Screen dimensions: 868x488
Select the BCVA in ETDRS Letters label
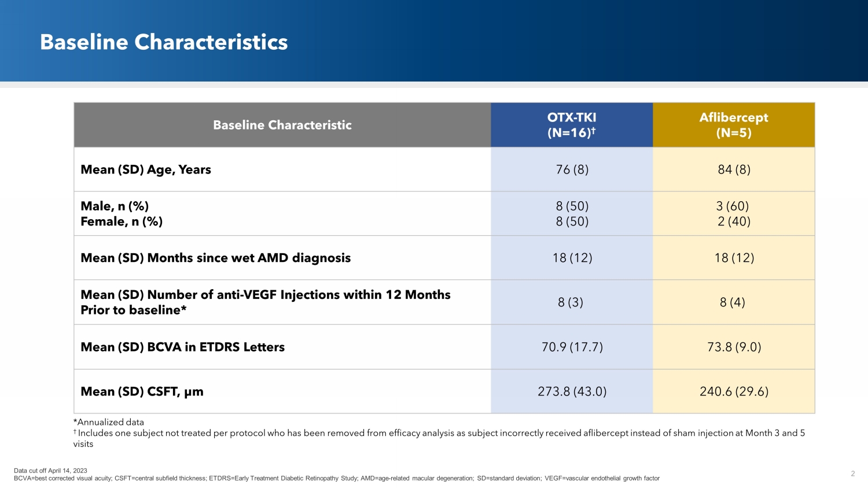[182, 347]
